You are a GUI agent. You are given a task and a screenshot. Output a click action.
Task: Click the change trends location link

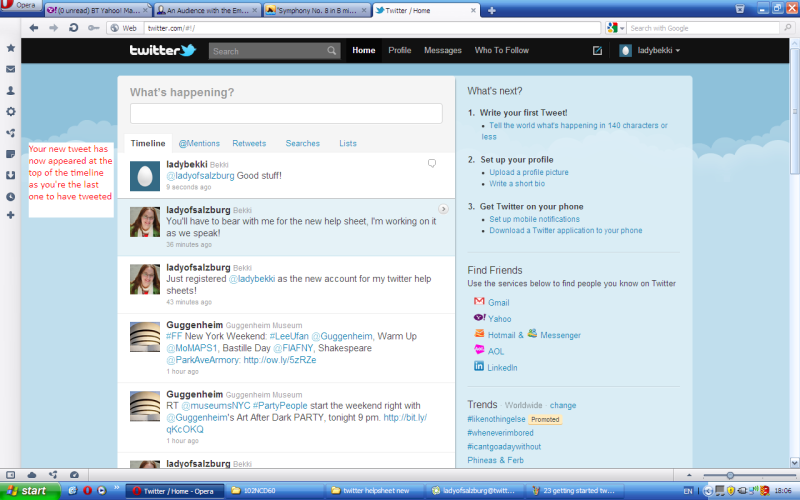[563, 405]
